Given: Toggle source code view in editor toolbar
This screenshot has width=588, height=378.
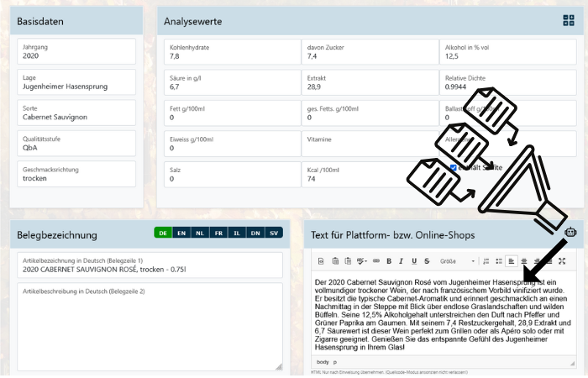Looking at the screenshot, I should pos(321,261).
